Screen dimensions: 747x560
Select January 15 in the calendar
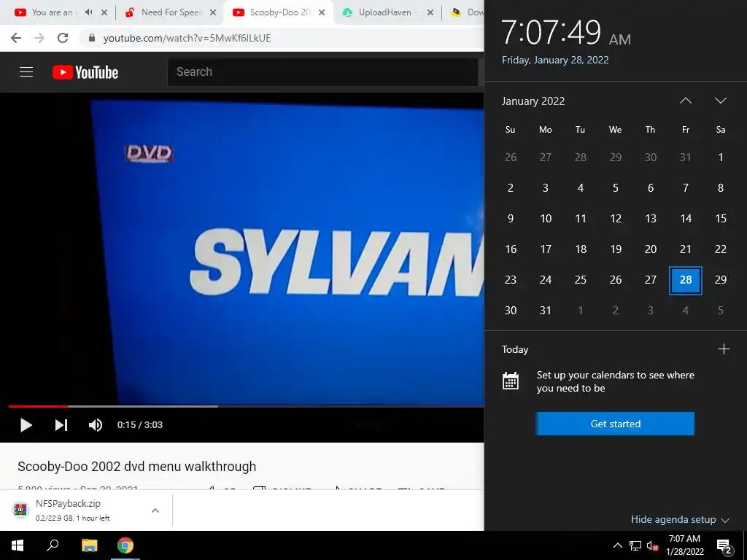tap(720, 219)
